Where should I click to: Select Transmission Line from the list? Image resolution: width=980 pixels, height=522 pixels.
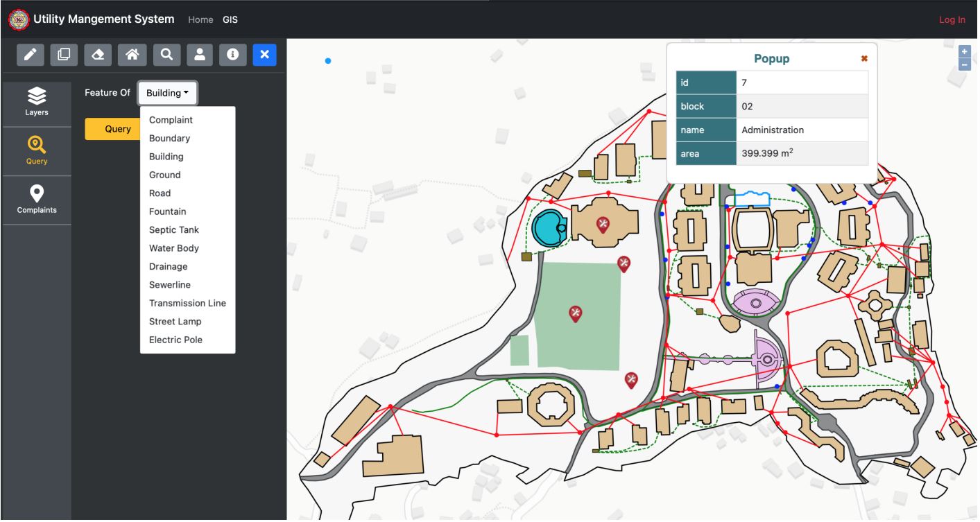tap(187, 303)
